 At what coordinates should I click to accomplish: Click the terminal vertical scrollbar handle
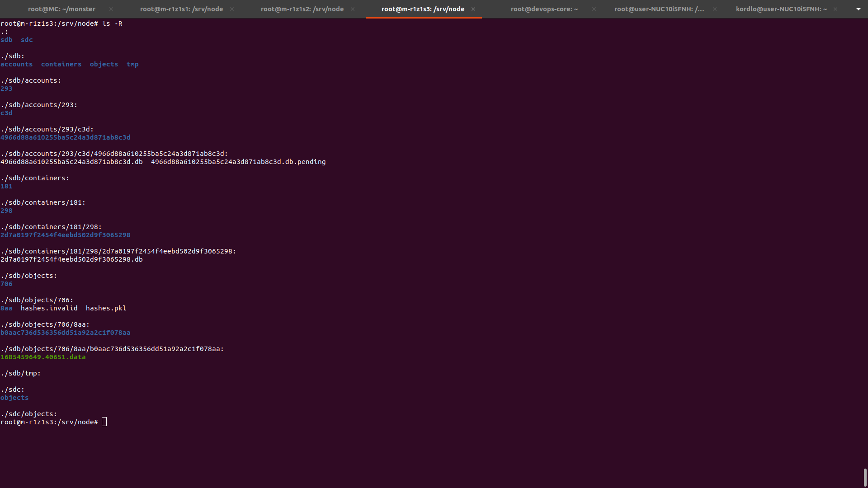(x=865, y=477)
